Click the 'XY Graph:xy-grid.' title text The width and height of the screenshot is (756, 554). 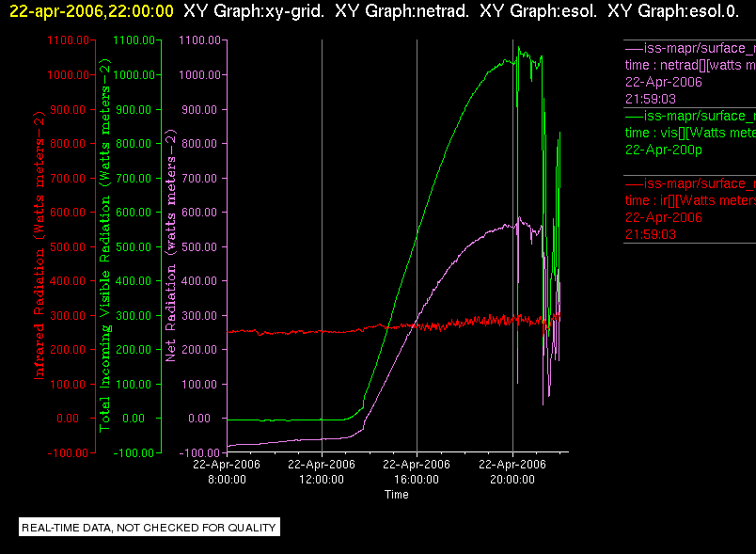pyautogui.click(x=254, y=10)
